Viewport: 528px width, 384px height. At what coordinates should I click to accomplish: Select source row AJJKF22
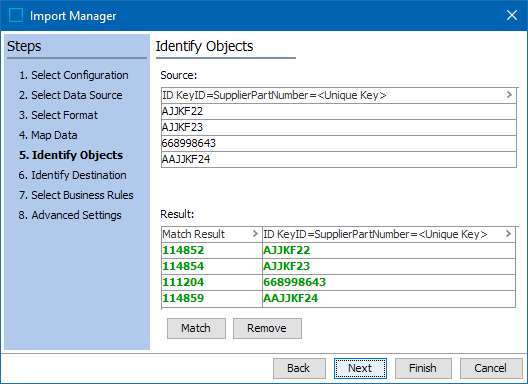pyautogui.click(x=339, y=111)
